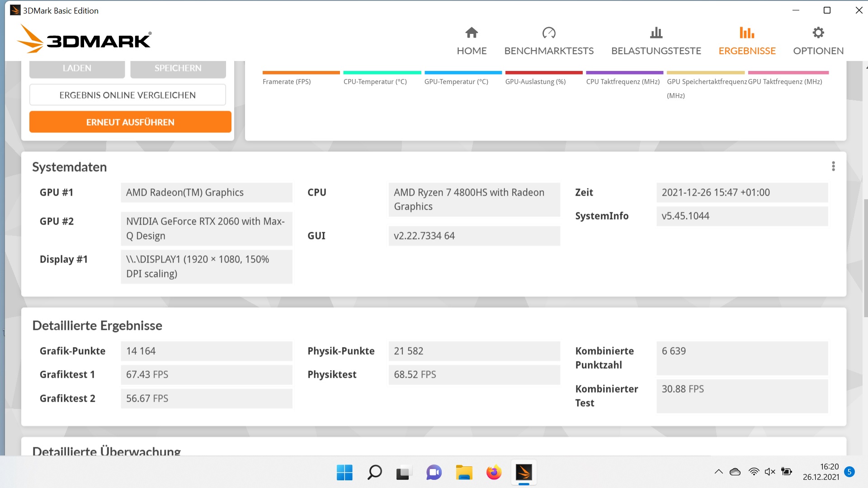868x488 pixels.
Task: Click the OneDrive cloud tray icon
Action: [735, 472]
